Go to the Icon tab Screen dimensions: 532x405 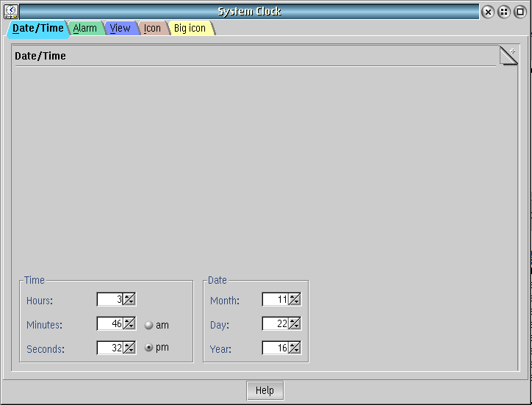tap(152, 28)
